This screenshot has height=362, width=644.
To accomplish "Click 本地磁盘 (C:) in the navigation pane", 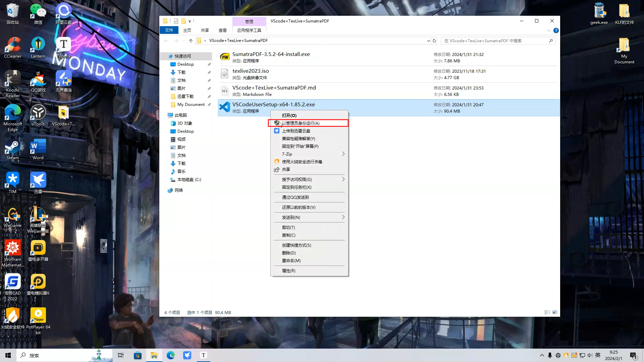I will pos(189,179).
